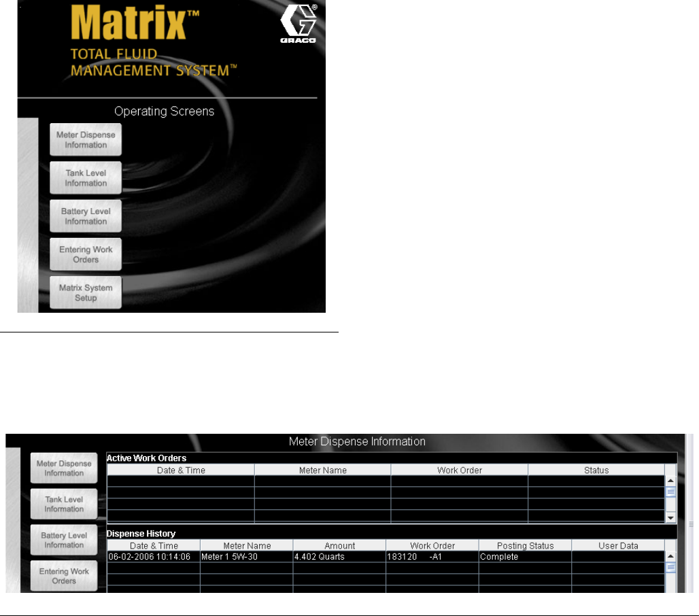The height and width of the screenshot is (616, 699).
Task: Open Matrix System Setup button
Action: click(86, 293)
